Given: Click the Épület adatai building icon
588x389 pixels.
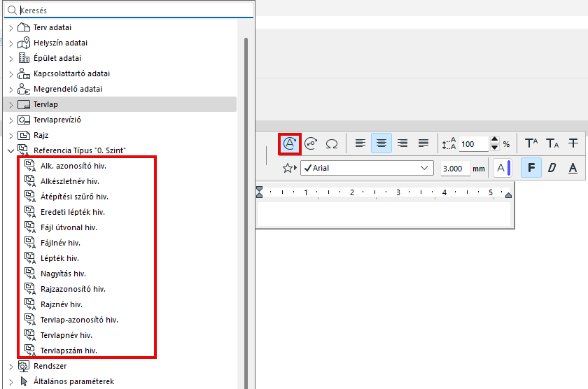Looking at the screenshot, I should point(24,57).
